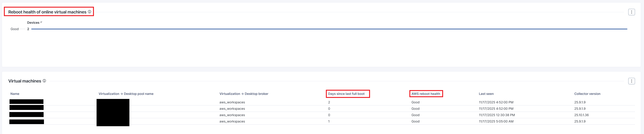Open three-dot menu of Reboot health widget
Viewport: 644px width, 134px height.
pos(631,12)
